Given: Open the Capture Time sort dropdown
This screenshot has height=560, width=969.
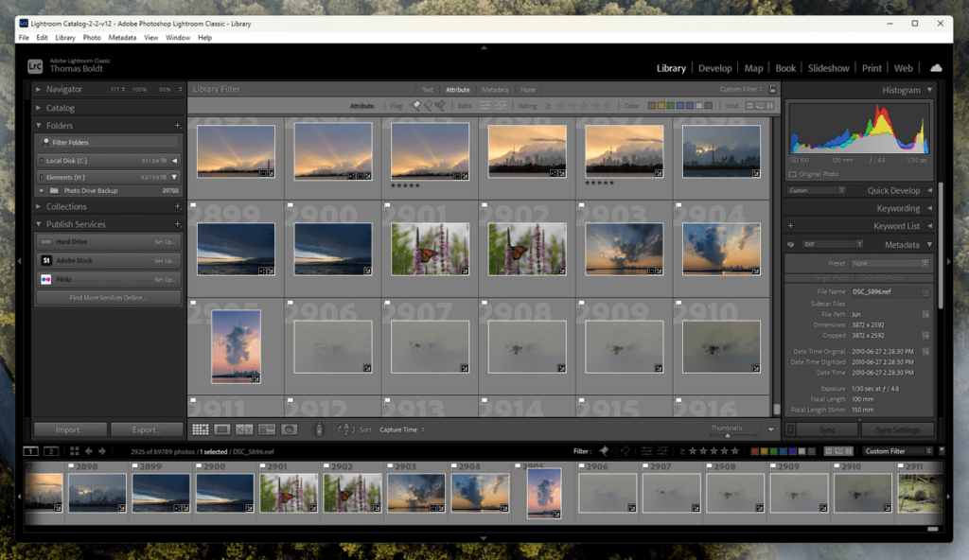Looking at the screenshot, I should click(401, 429).
